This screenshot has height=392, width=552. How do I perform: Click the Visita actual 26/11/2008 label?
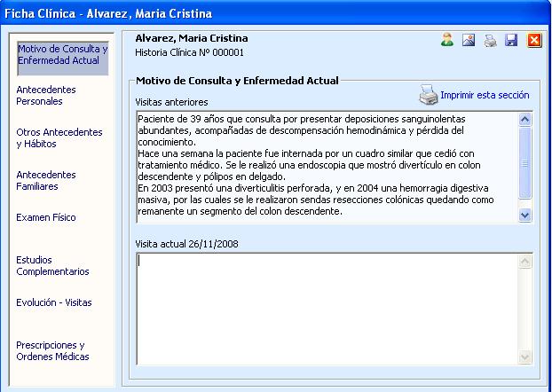(186, 244)
